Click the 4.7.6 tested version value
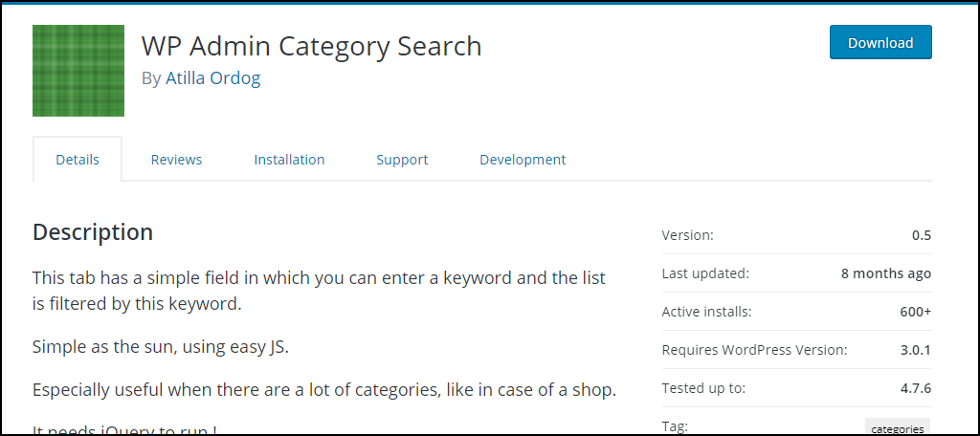The image size is (980, 436). [x=916, y=388]
